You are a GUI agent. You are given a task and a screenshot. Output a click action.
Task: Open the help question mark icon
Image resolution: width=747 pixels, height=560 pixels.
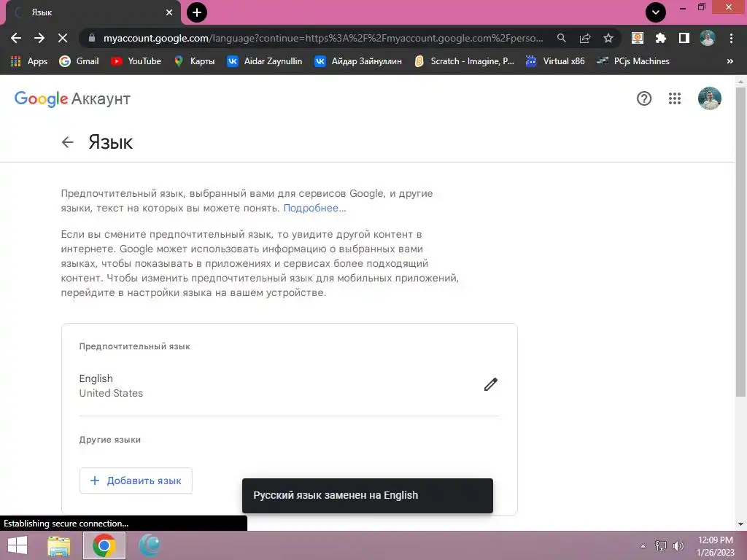[644, 98]
